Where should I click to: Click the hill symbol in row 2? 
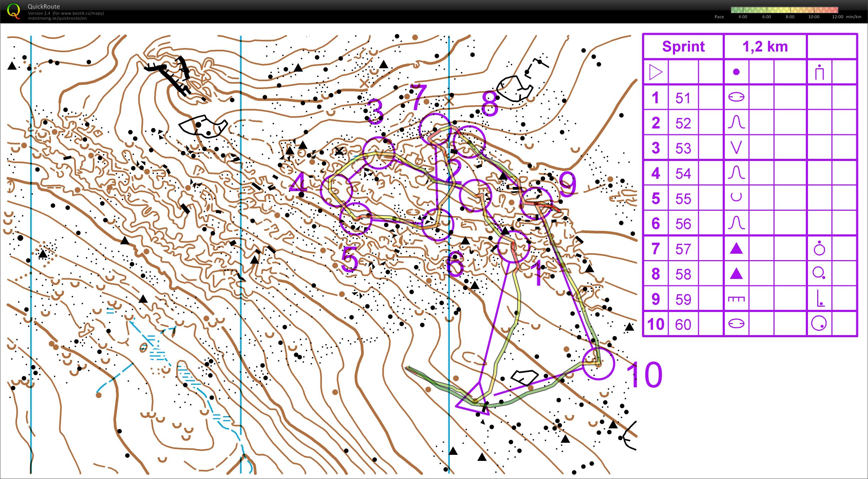736,122
